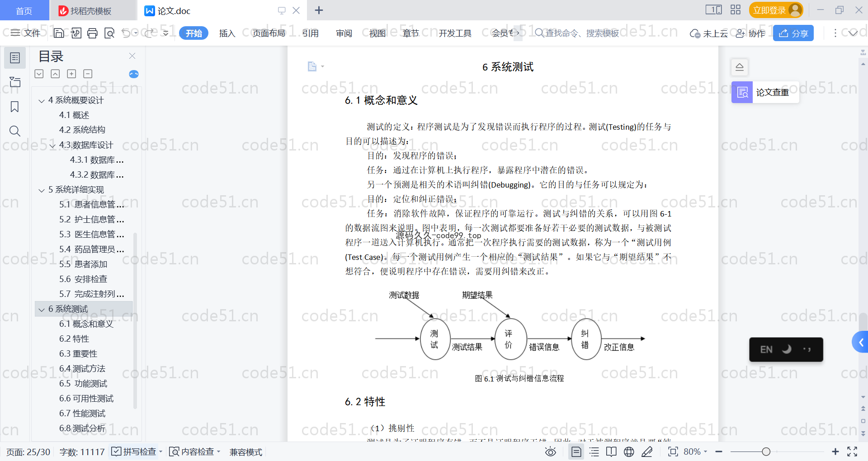Click the blue AI assistant icon in outline panel
The image size is (868, 461).
[x=134, y=74]
